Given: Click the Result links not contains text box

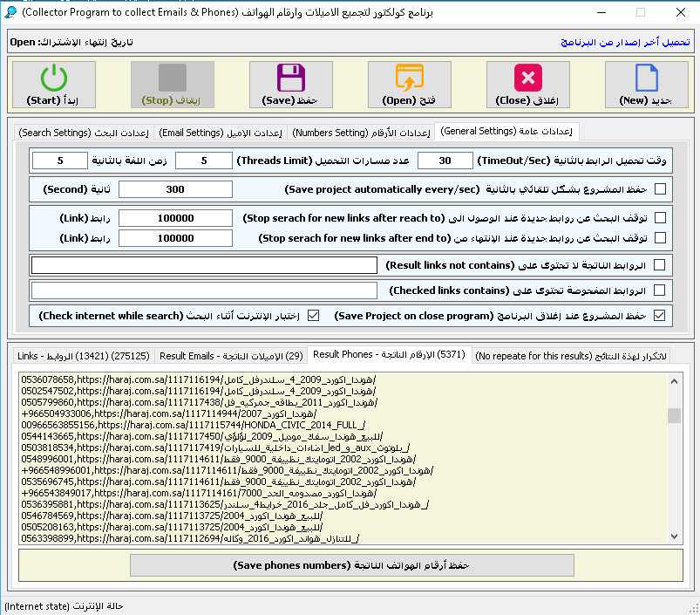Looking at the screenshot, I should point(205,265).
